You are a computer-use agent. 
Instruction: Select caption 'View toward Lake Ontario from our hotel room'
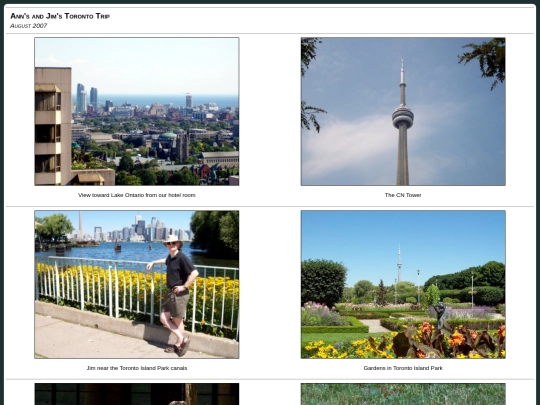(x=137, y=195)
